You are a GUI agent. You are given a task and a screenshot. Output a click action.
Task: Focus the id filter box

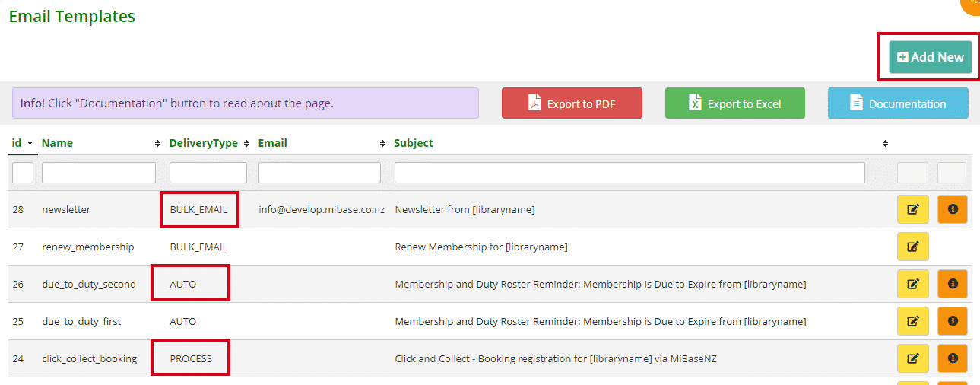23,173
